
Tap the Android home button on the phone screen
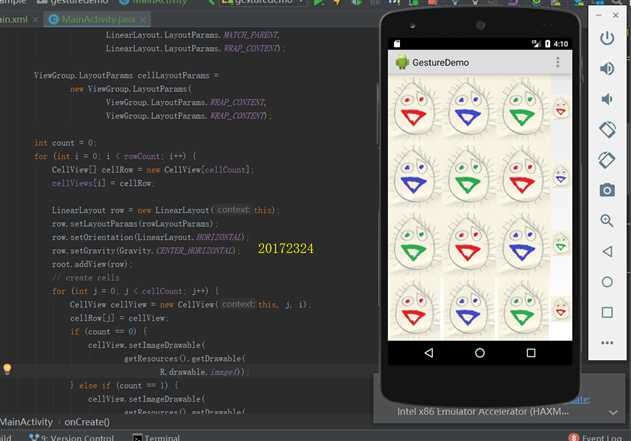[480, 353]
